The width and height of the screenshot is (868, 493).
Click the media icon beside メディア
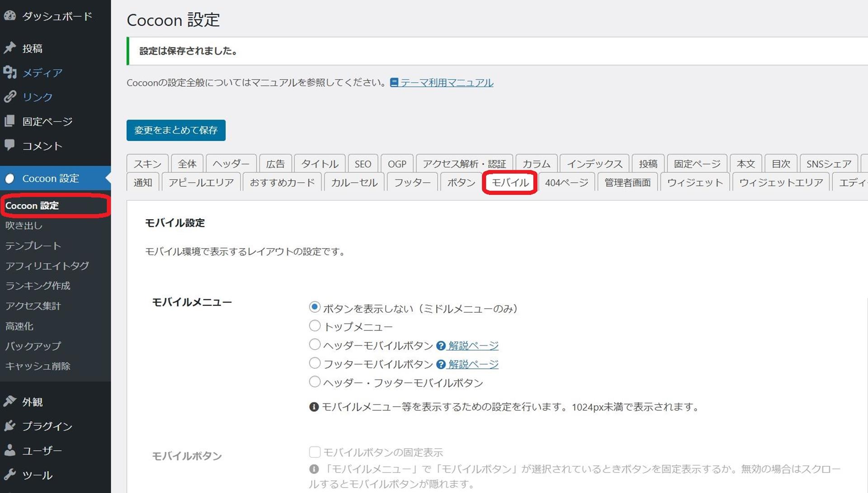tap(10, 72)
